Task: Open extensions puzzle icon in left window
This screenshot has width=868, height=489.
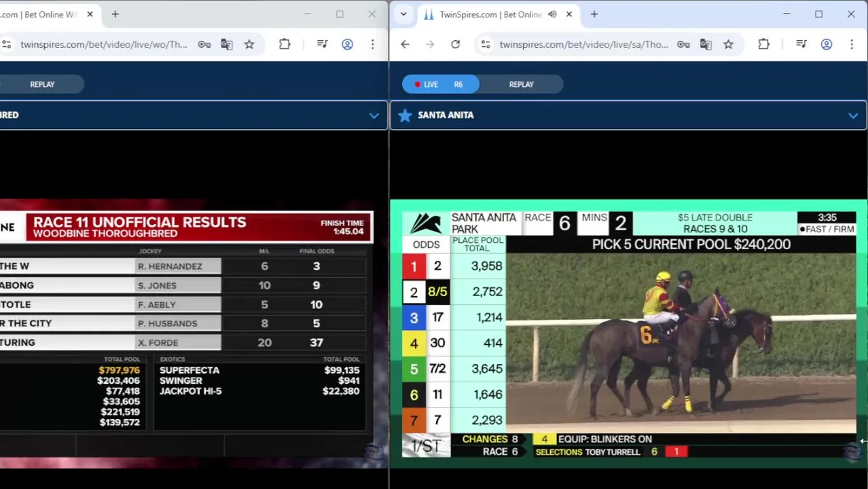Action: [285, 45]
